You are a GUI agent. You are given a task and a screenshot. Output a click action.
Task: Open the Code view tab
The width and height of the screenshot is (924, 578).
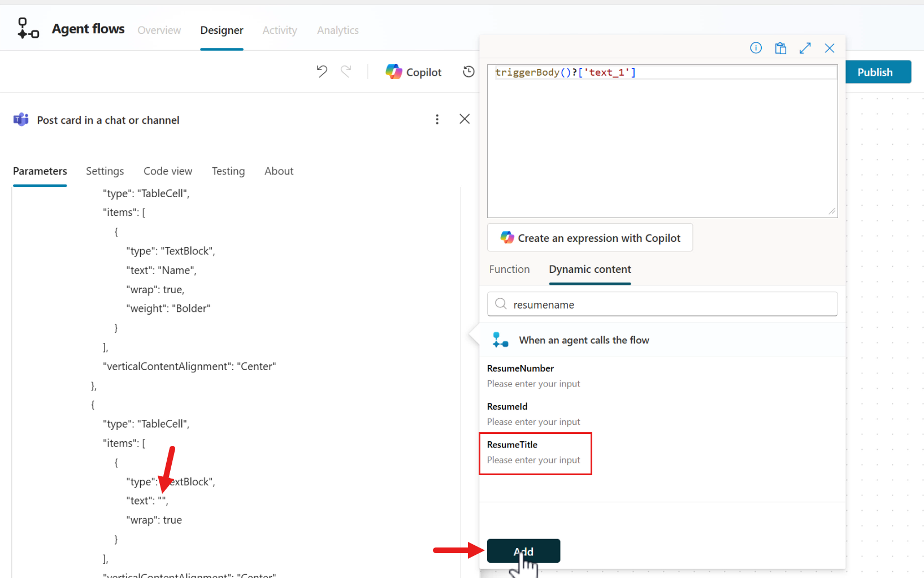coord(168,171)
